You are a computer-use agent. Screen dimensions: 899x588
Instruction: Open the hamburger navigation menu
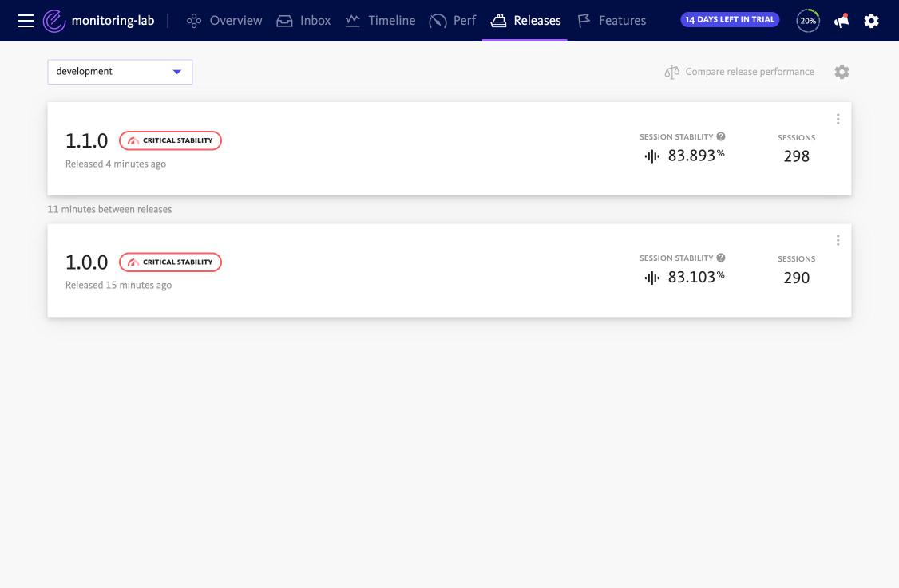coord(26,22)
